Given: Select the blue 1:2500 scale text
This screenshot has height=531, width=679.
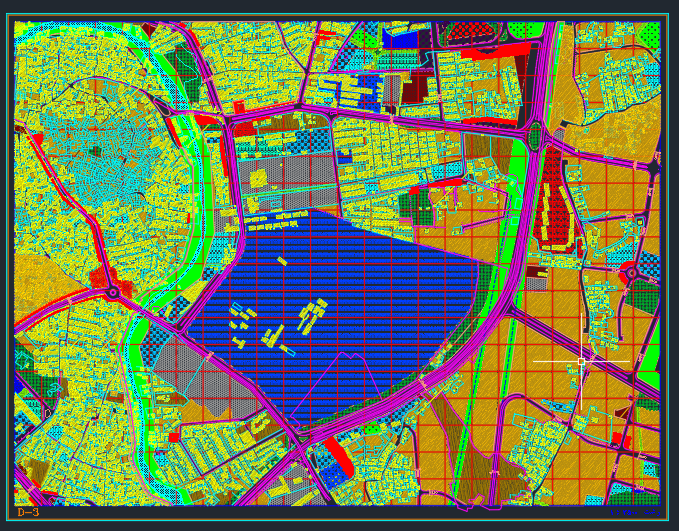Looking at the screenshot, I should pos(635,512).
